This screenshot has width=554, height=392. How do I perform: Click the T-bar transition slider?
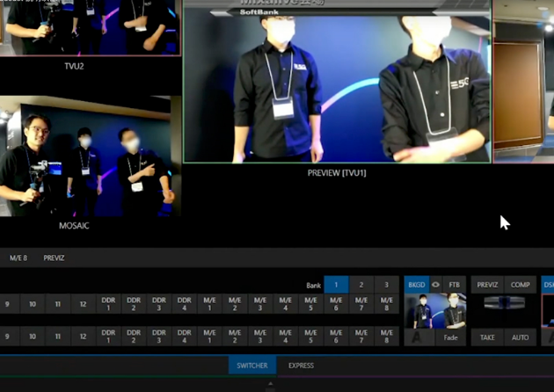pos(504,302)
